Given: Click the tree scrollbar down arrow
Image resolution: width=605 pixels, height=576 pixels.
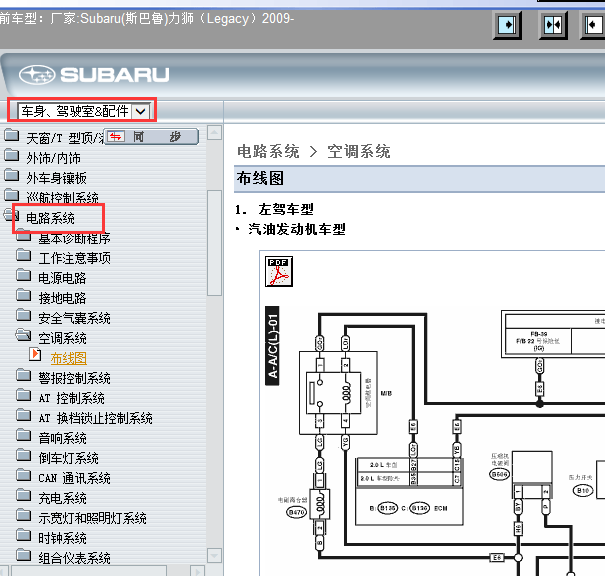Looking at the screenshot, I should (x=214, y=556).
